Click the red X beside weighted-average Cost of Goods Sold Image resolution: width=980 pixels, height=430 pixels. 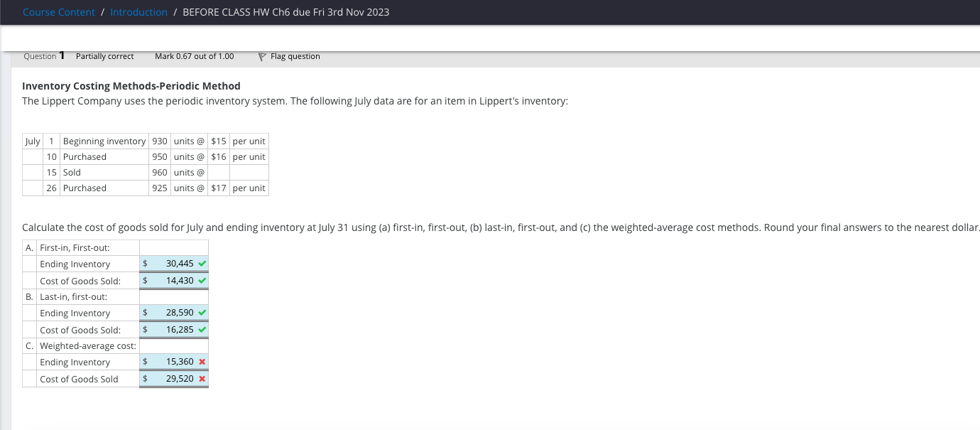[x=201, y=378]
